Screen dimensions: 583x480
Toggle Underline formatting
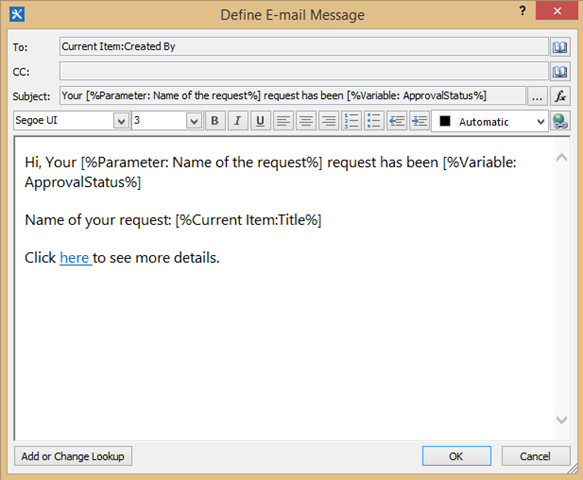pos(260,121)
